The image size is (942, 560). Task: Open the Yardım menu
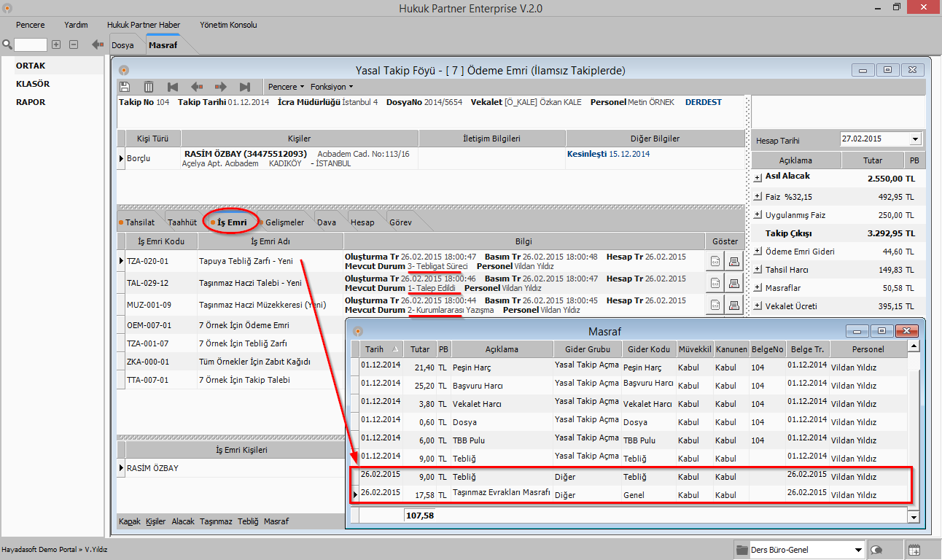pyautogui.click(x=76, y=25)
